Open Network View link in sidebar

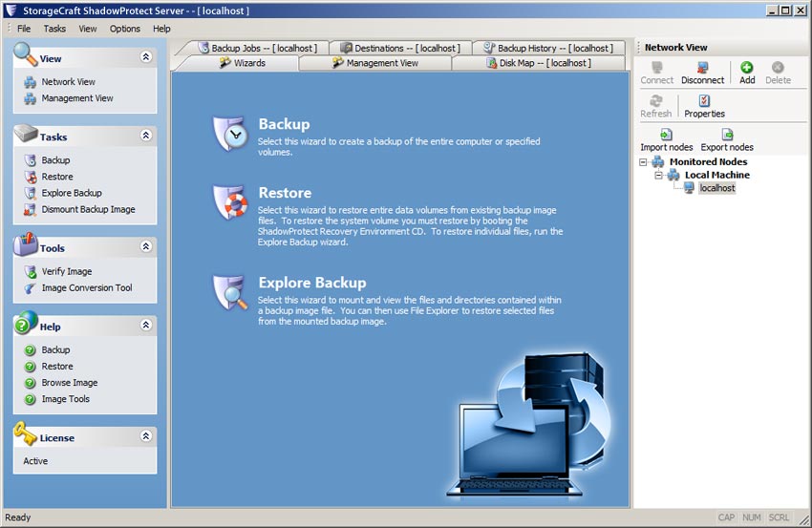point(69,82)
